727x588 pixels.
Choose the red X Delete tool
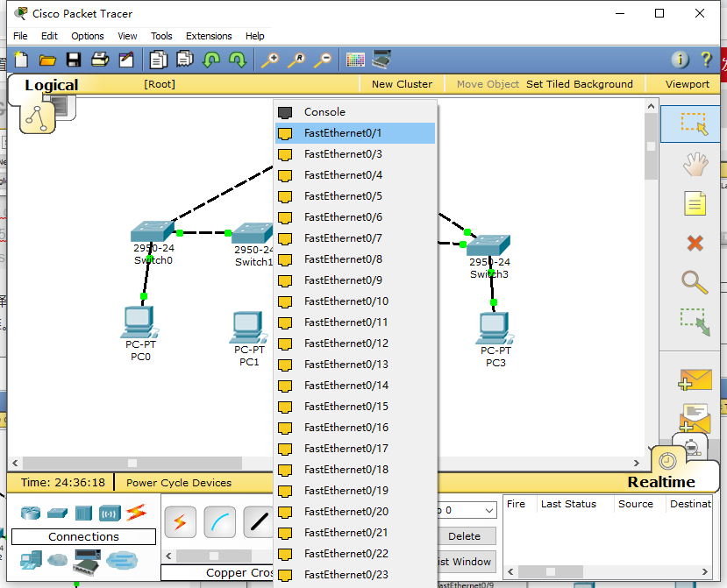click(x=695, y=243)
